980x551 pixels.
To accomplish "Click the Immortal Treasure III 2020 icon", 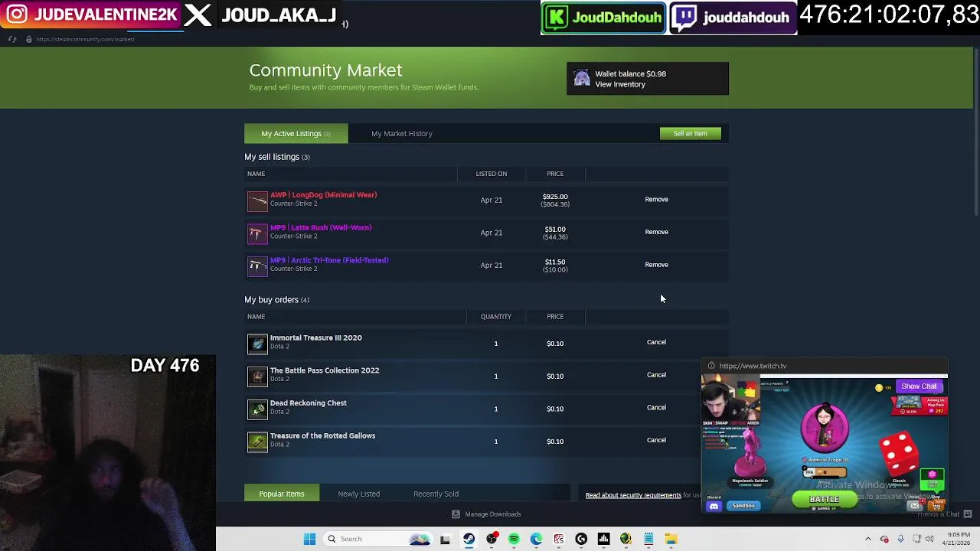I will click(257, 344).
